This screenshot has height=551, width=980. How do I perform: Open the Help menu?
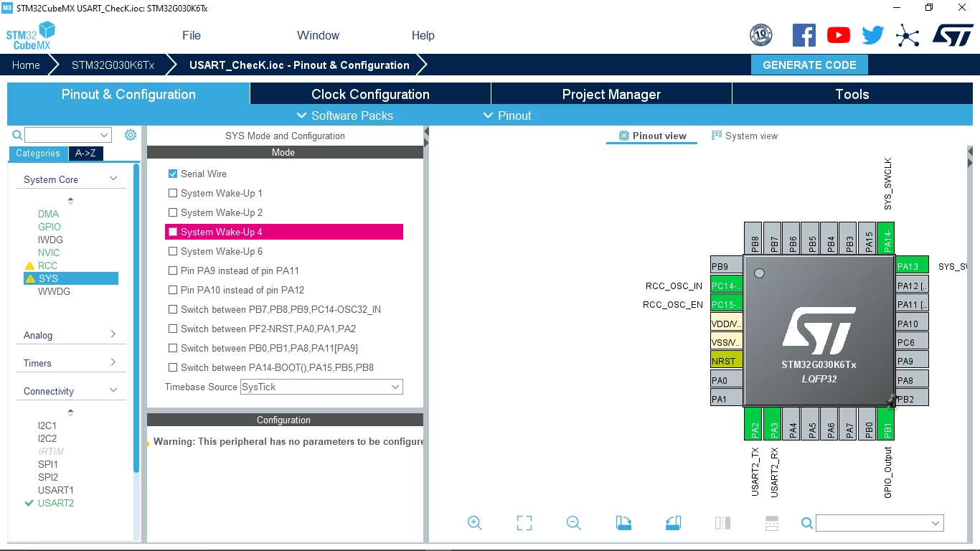coord(423,35)
